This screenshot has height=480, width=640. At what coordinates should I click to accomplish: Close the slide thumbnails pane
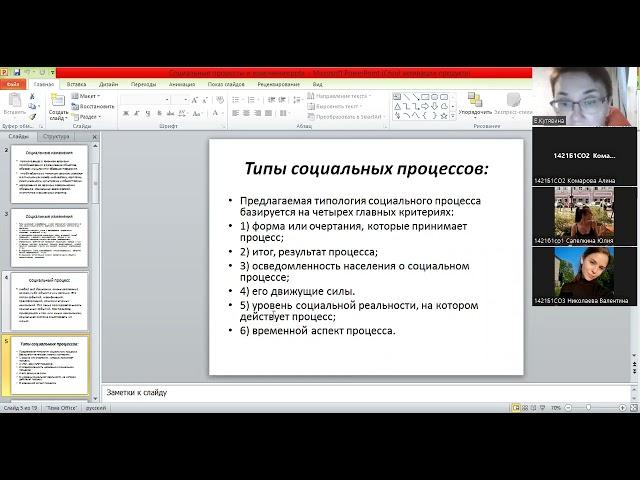tap(94, 137)
